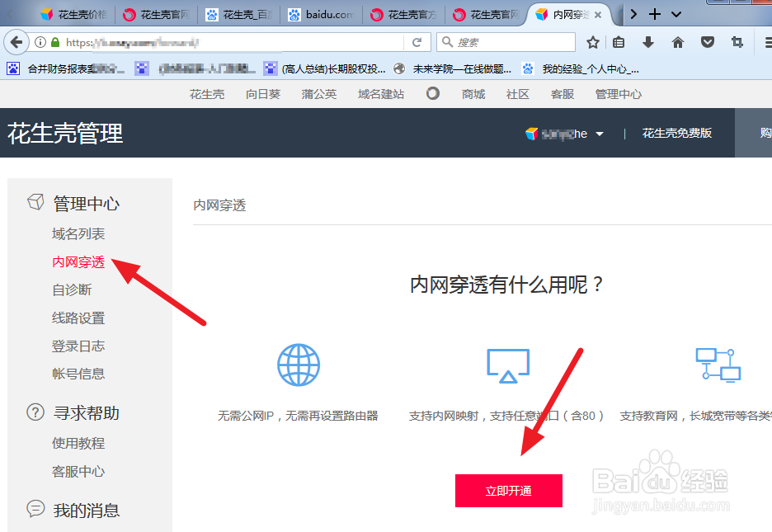Click the 寻求帮助 question mark icon

[x=35, y=412]
